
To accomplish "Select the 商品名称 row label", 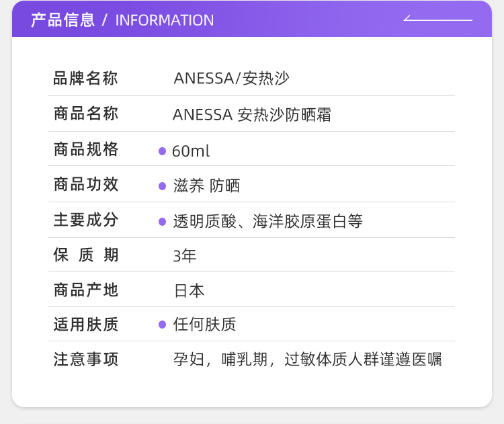I will coord(85,114).
